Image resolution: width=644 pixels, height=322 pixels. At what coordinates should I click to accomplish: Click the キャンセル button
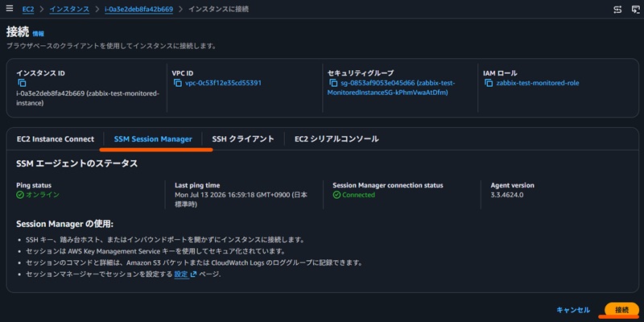573,310
